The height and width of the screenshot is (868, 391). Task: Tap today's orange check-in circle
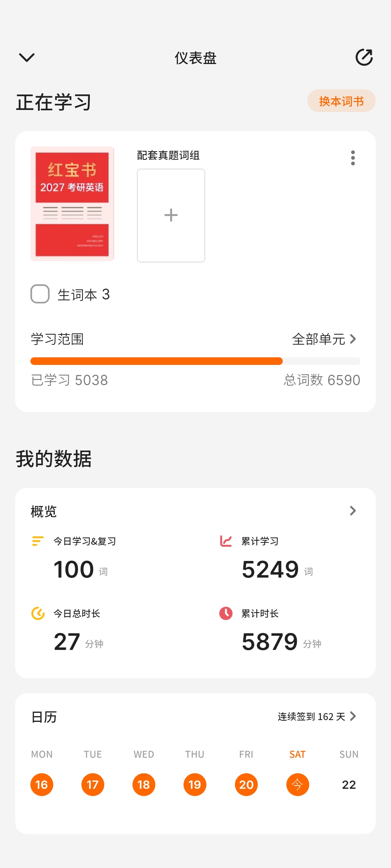297,784
